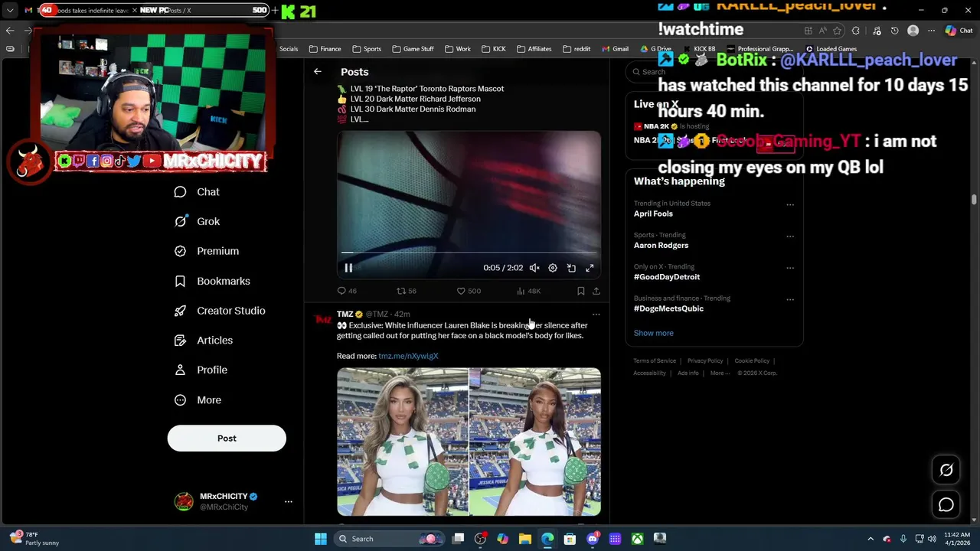The height and width of the screenshot is (551, 980).
Task: Open Discord from taskbar
Action: [x=592, y=539]
